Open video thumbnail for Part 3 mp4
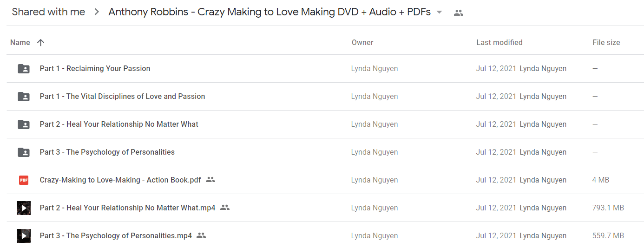Screen dimensions: 644x248 coord(24,236)
